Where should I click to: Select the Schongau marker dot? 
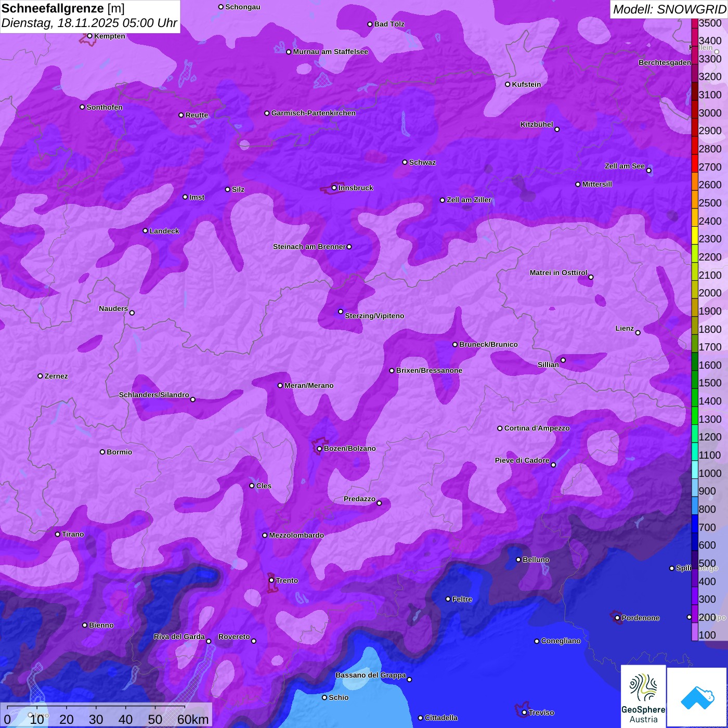click(220, 7)
